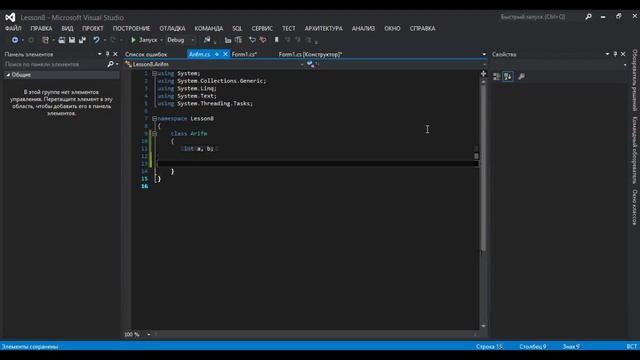Image resolution: width=640 pixels, height=360 pixels.
Task: Open the СПРАВКА menu
Action: pyautogui.click(x=422, y=29)
